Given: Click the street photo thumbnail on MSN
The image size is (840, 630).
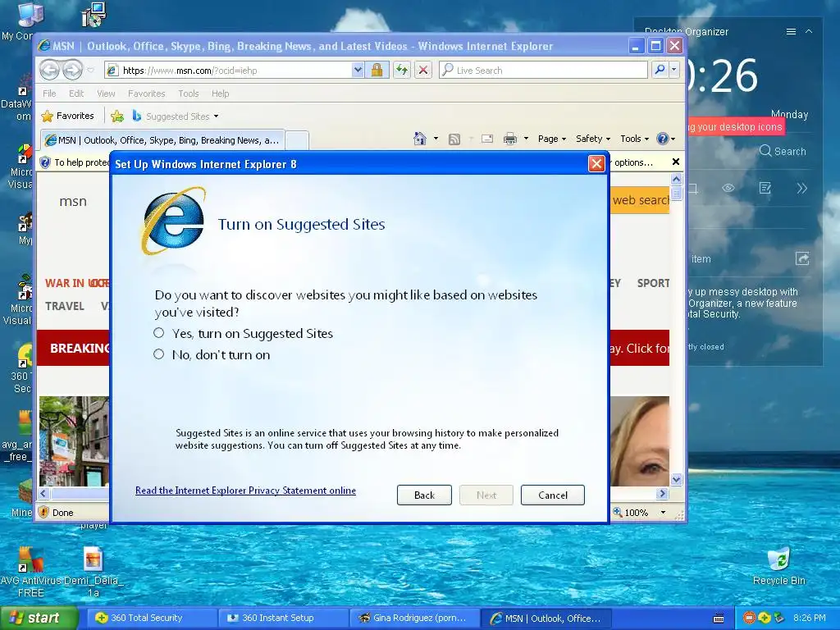Looking at the screenshot, I should [x=74, y=441].
